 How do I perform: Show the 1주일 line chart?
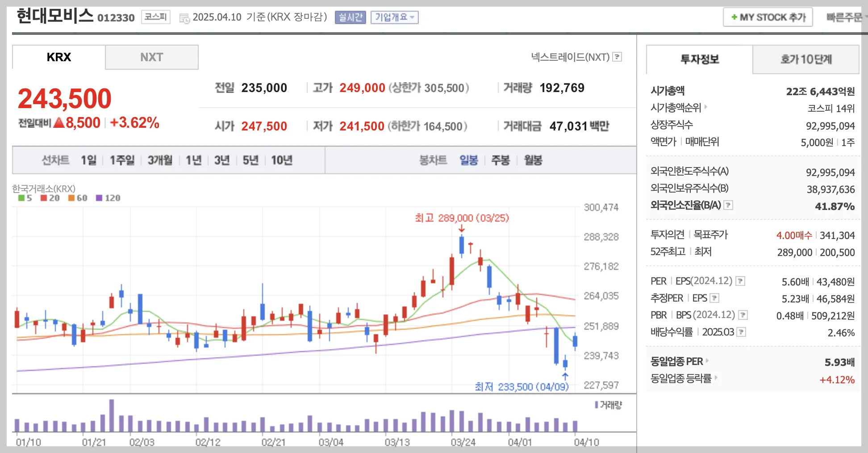click(122, 160)
